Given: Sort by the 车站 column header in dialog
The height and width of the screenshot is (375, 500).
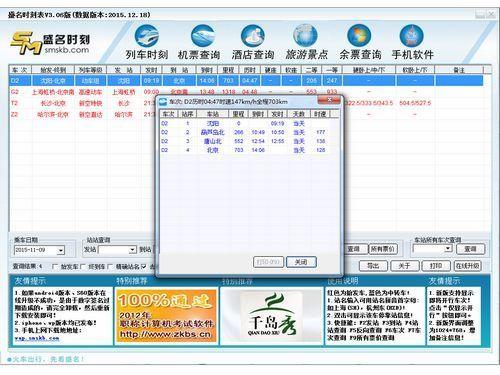Looking at the screenshot, I should (213, 114).
